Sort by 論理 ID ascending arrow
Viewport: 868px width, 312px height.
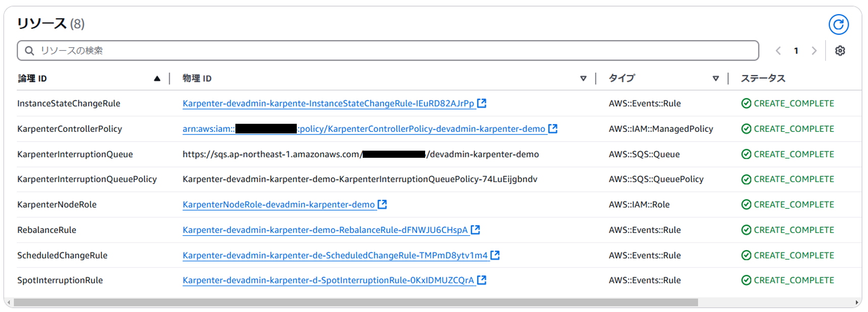pyautogui.click(x=157, y=78)
